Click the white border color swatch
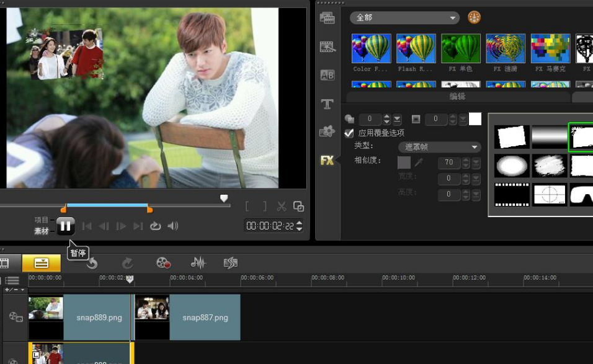 pos(475,119)
